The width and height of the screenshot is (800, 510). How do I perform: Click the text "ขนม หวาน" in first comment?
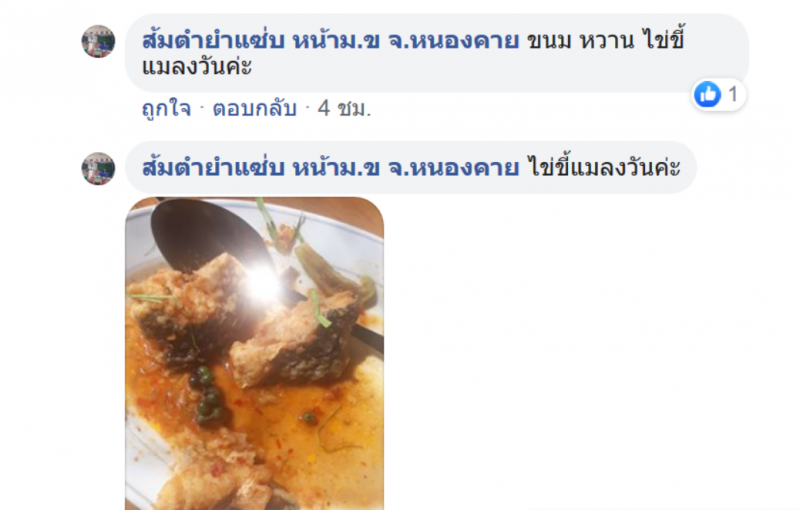(x=581, y=40)
